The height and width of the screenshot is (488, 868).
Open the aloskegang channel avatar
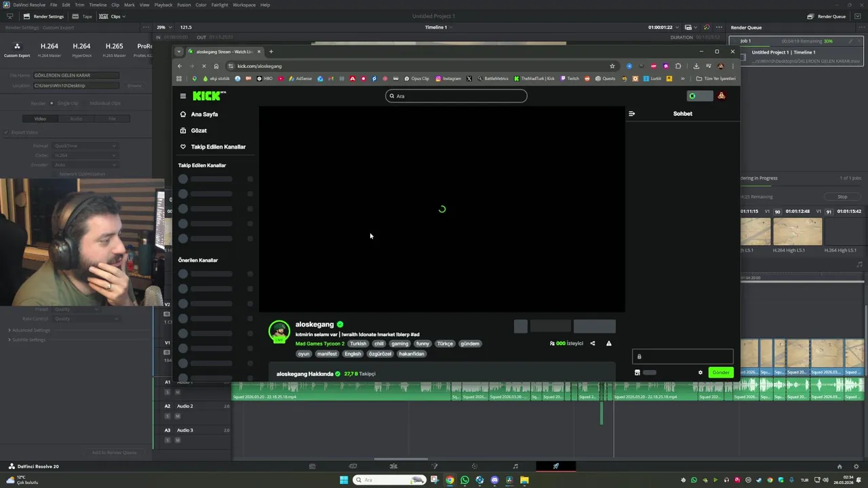[279, 331]
